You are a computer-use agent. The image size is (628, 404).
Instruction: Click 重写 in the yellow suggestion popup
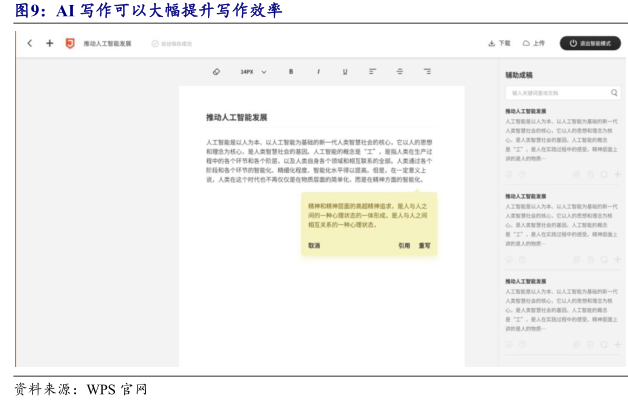pos(424,245)
